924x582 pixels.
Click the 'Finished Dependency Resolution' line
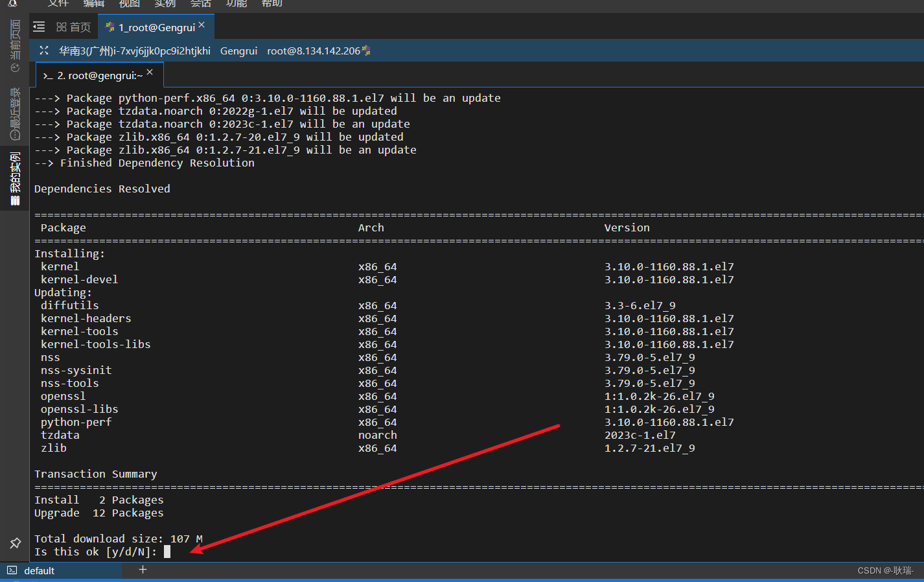tap(144, 163)
